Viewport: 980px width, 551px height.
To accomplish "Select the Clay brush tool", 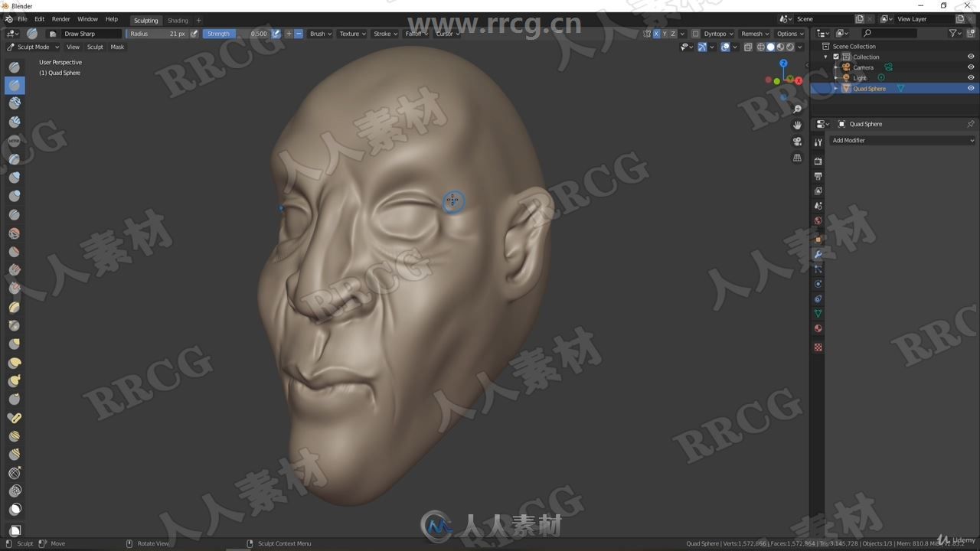I will pos(15,104).
